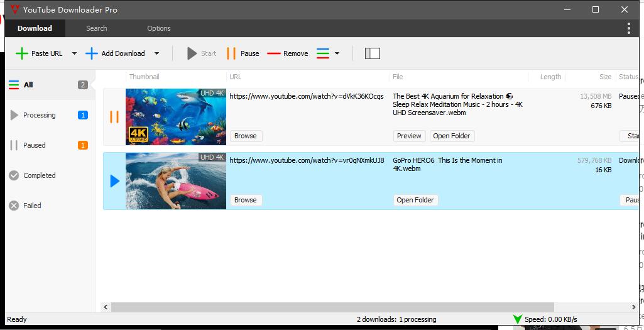Click the red Remove icon in toolbar

(273, 53)
